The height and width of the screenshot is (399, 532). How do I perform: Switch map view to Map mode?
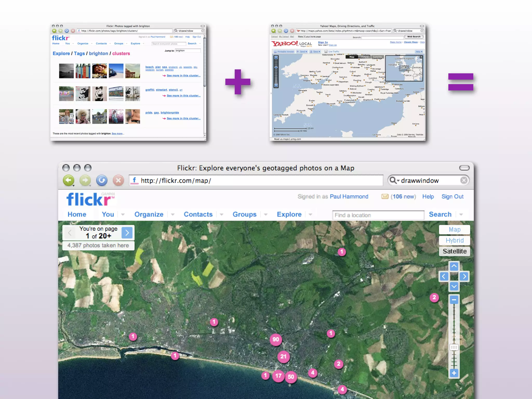[454, 229]
